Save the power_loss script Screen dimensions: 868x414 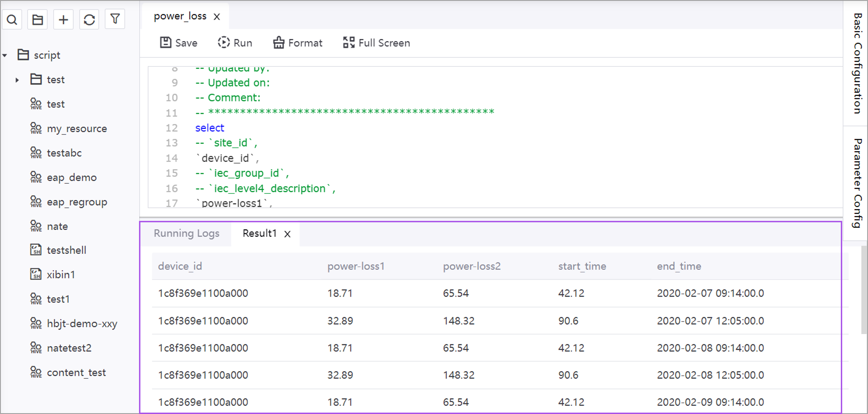(x=179, y=43)
